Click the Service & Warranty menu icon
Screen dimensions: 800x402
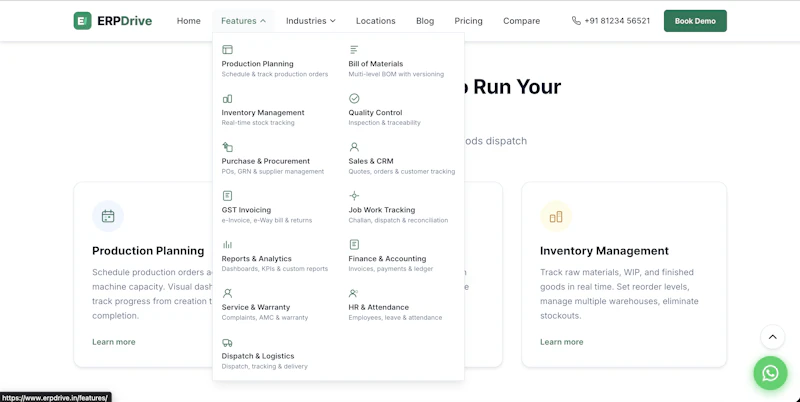click(x=228, y=293)
